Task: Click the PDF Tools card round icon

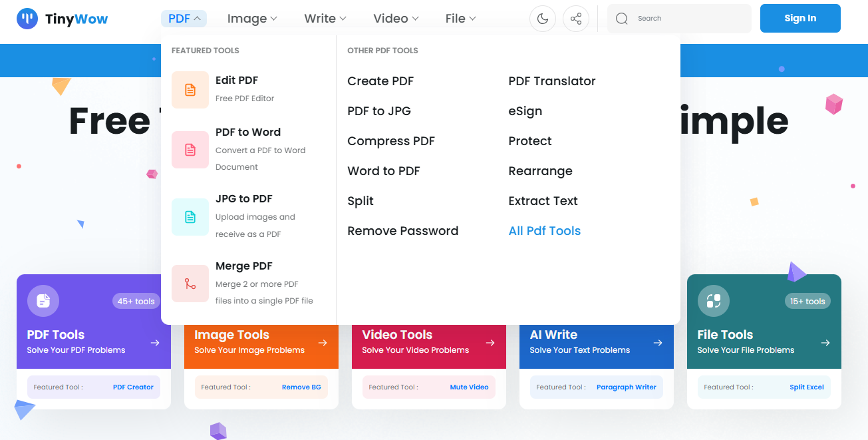Action: tap(43, 301)
